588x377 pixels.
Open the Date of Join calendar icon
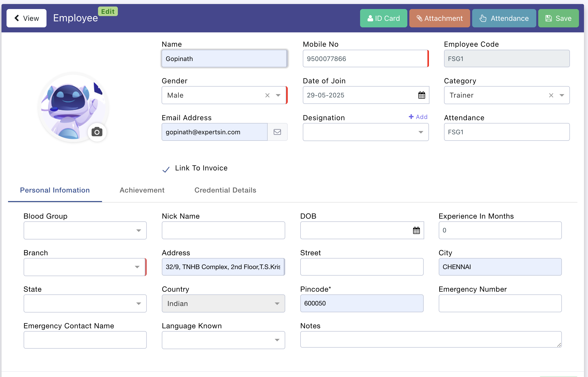tap(422, 95)
